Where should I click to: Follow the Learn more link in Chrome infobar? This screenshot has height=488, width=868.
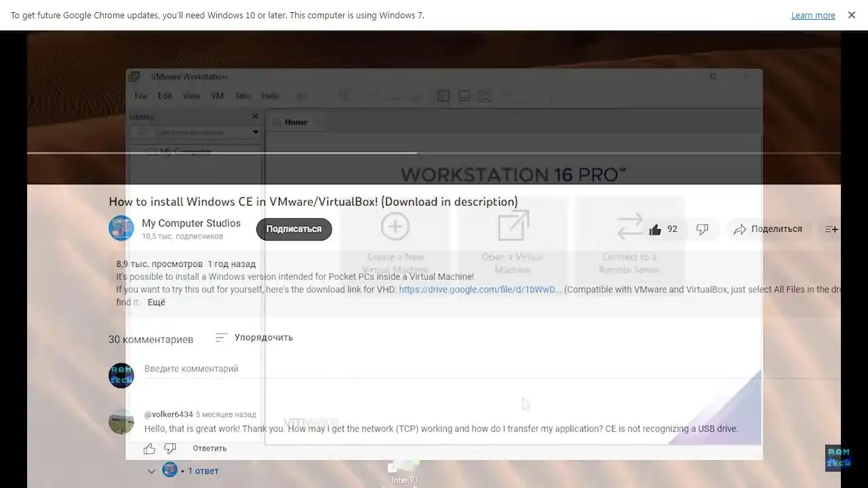813,15
